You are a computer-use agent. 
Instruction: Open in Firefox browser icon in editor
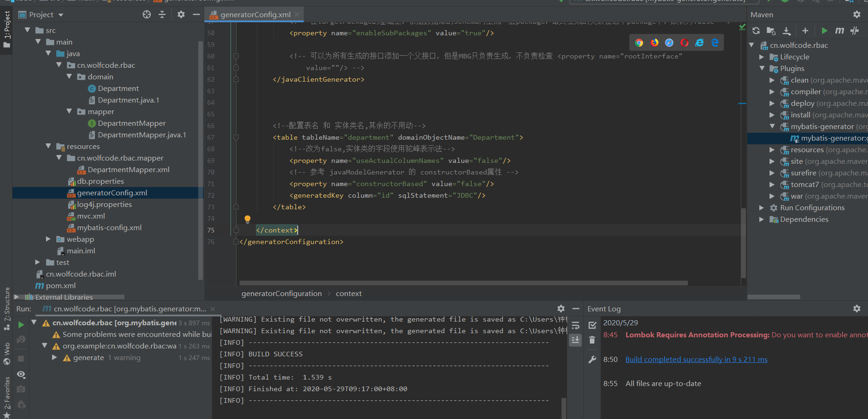654,43
